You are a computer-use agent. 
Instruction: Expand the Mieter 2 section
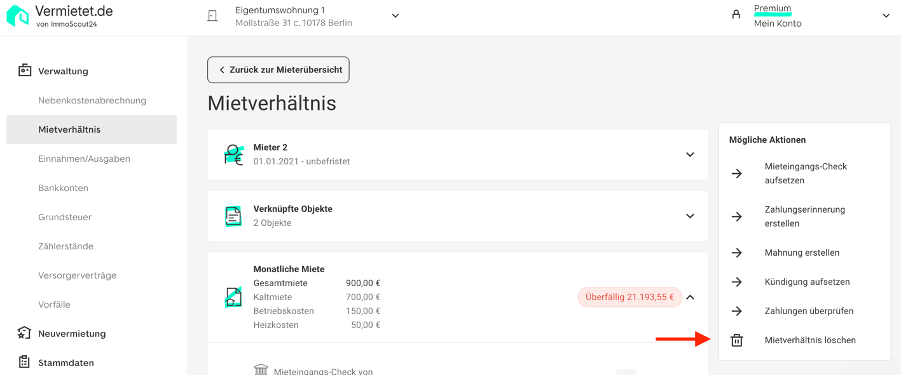tap(690, 155)
